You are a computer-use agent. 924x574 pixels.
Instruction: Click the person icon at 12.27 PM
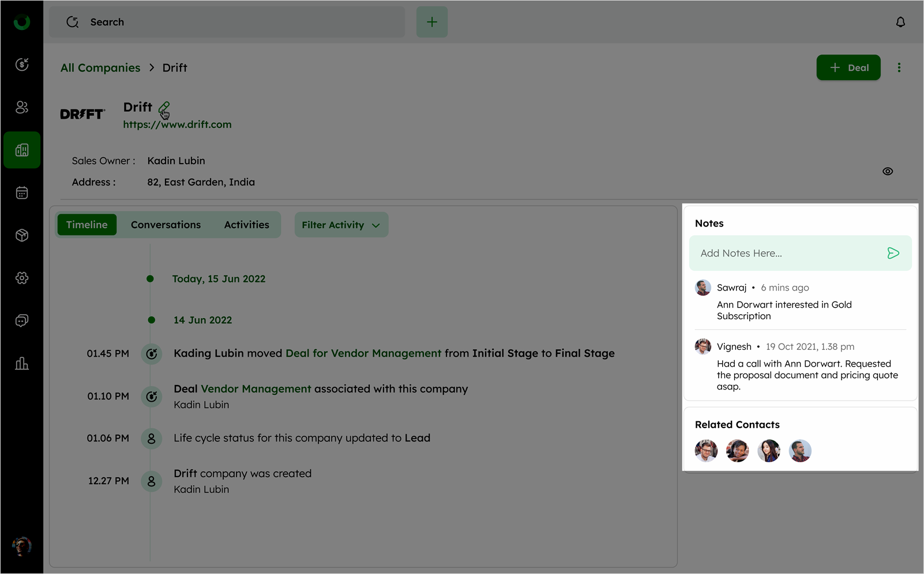click(x=151, y=481)
